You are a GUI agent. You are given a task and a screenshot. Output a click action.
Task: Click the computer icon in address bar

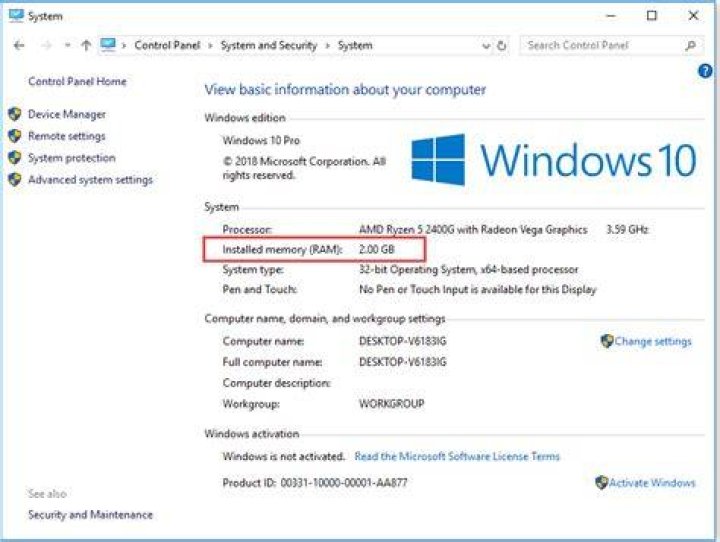pyautogui.click(x=108, y=45)
